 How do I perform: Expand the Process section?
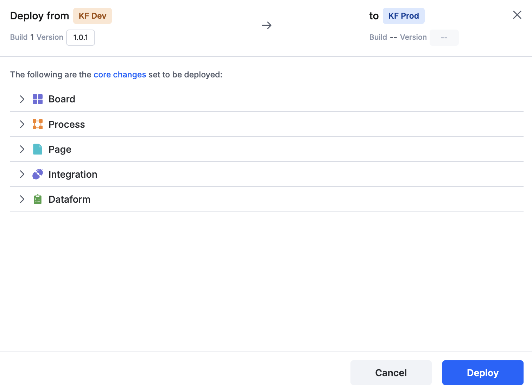click(x=22, y=124)
